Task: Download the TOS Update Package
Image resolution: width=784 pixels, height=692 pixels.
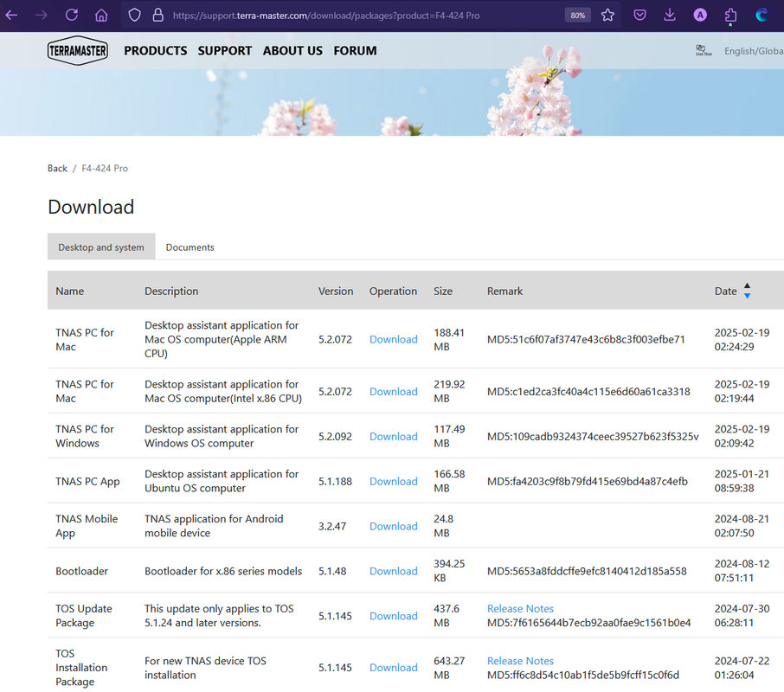Action: 394,616
